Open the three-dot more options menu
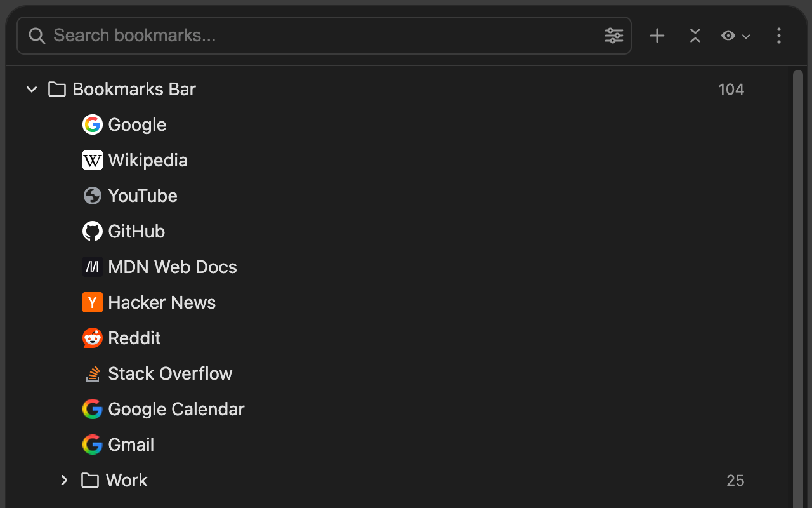Screen dimensions: 812x508 (x=779, y=36)
